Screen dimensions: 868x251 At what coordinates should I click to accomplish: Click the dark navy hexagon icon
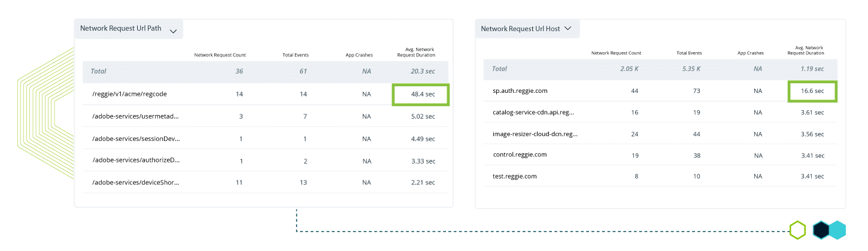point(821,230)
